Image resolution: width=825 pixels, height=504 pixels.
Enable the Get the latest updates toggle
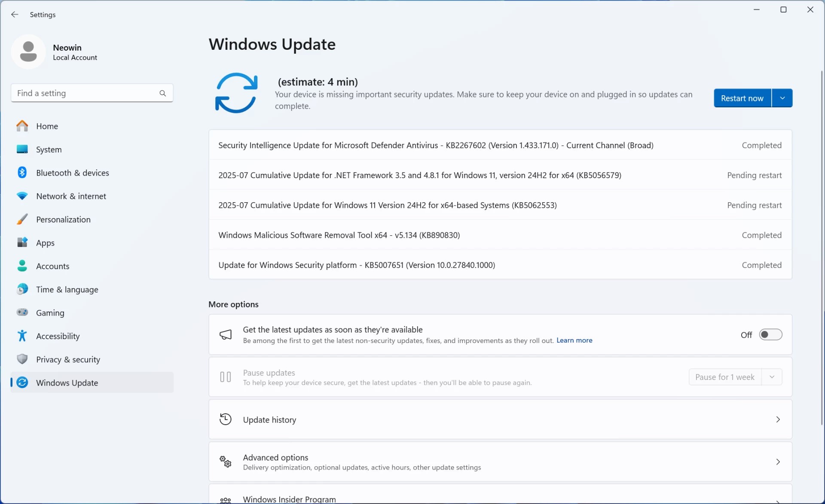click(x=770, y=335)
